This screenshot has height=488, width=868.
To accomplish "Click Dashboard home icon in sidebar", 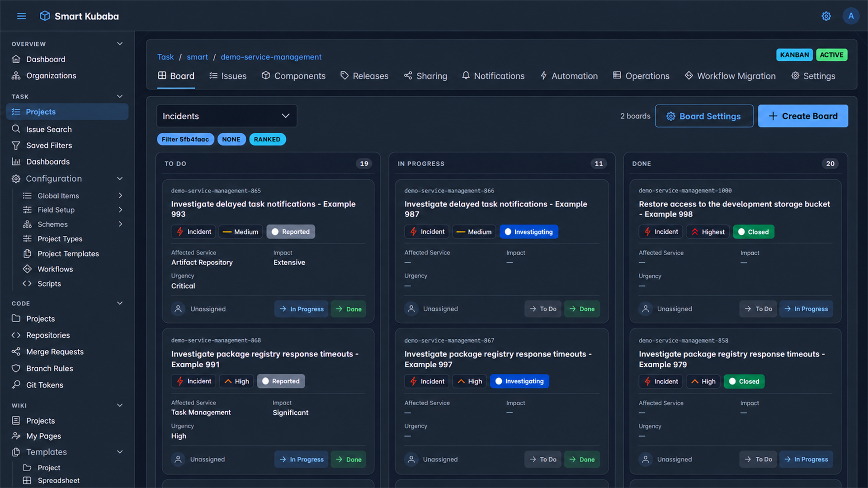I will [x=16, y=59].
